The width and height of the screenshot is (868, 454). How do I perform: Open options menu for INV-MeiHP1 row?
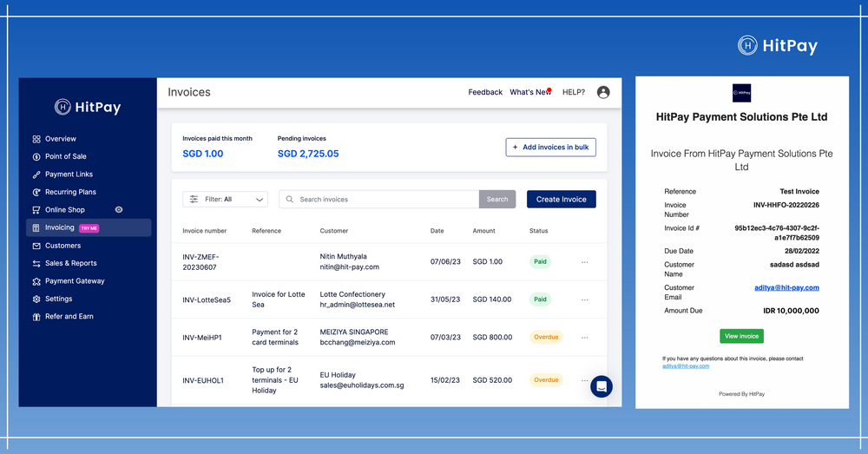coord(584,337)
